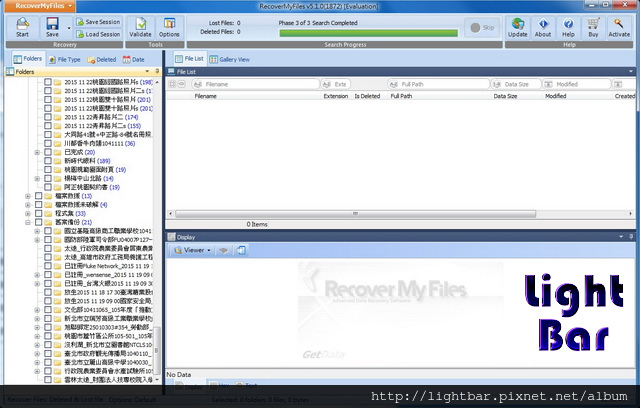Screen dimensions: 640x408
Task: Open Help from the ribbon
Action: (x=568, y=27)
